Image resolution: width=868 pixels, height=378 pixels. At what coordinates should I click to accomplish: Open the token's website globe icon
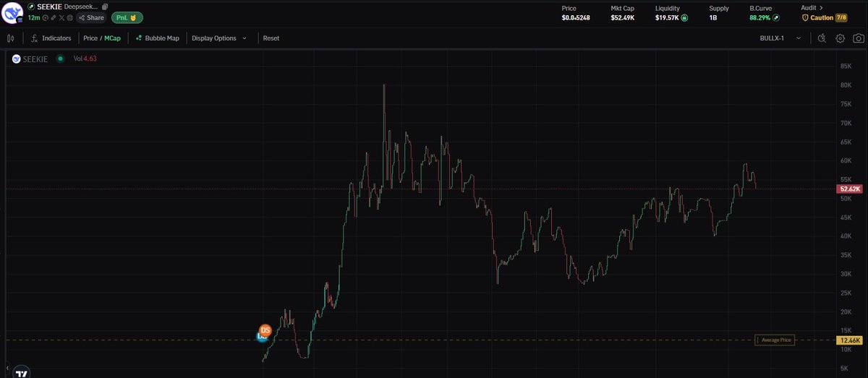pos(70,17)
